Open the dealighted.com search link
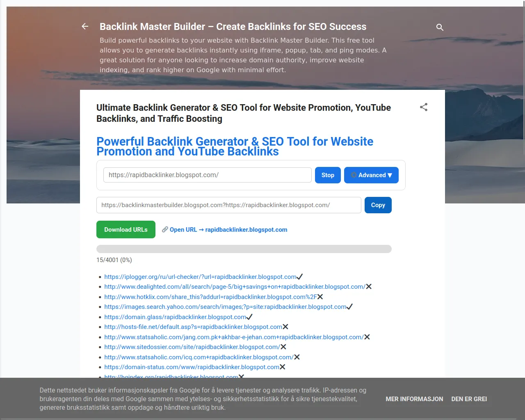 point(235,287)
